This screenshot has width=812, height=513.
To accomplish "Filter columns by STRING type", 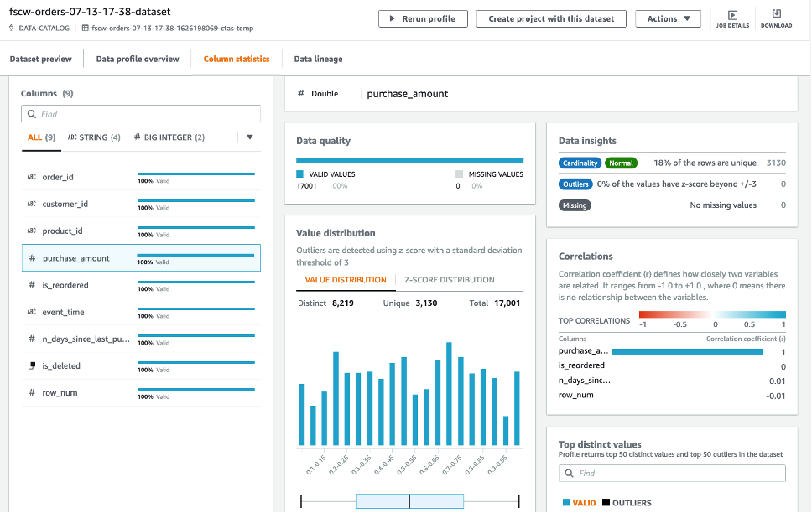I will pos(93,137).
